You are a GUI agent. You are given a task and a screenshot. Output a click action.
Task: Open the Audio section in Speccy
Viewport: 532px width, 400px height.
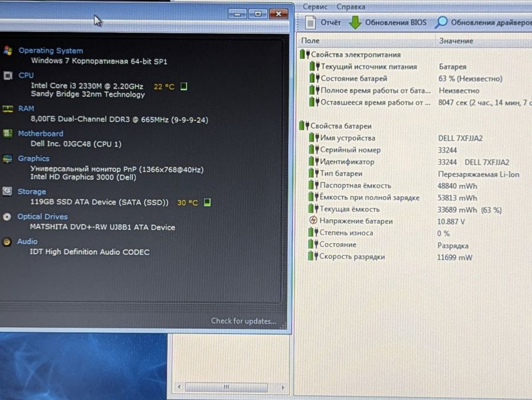[27, 242]
